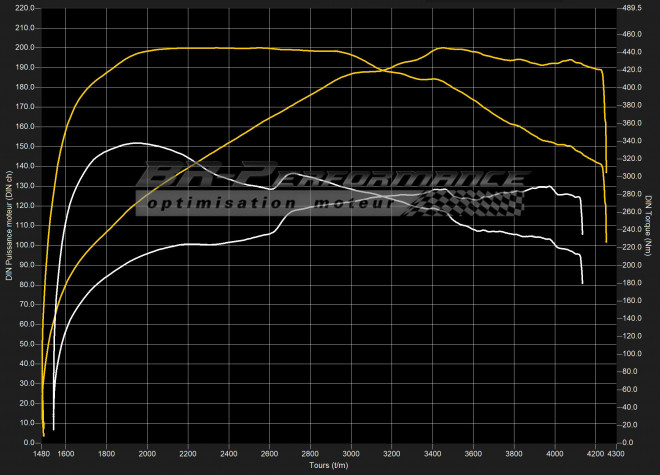Click the 200.0 label on the torque axis
Screen dimensions: 660x475
coord(630,265)
